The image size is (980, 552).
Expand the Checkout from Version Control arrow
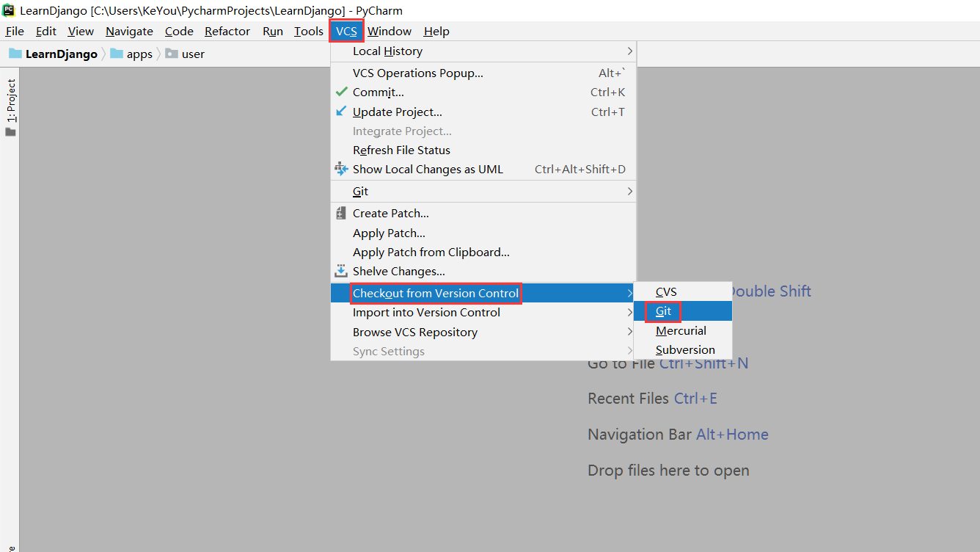coord(629,293)
